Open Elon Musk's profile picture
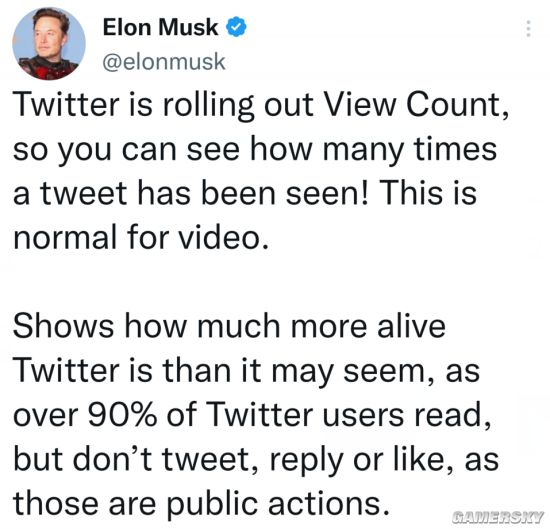This screenshot has width=550, height=529. [49, 44]
